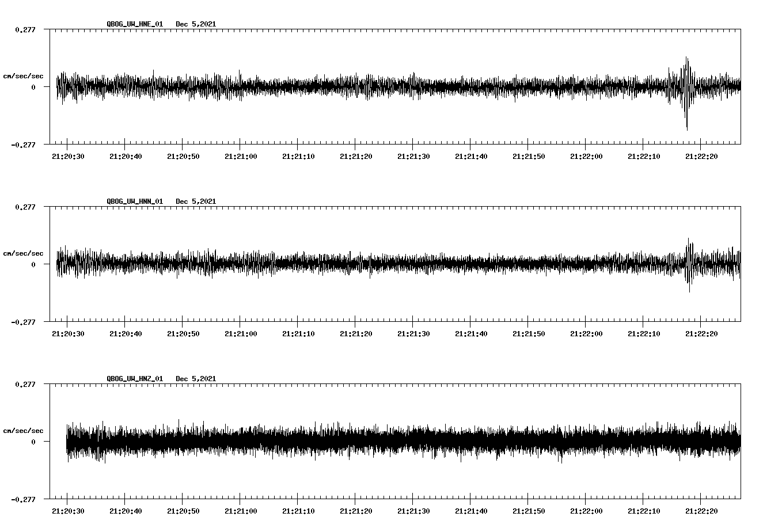Click the 21:22:20 time label under HNE plot

701,157
